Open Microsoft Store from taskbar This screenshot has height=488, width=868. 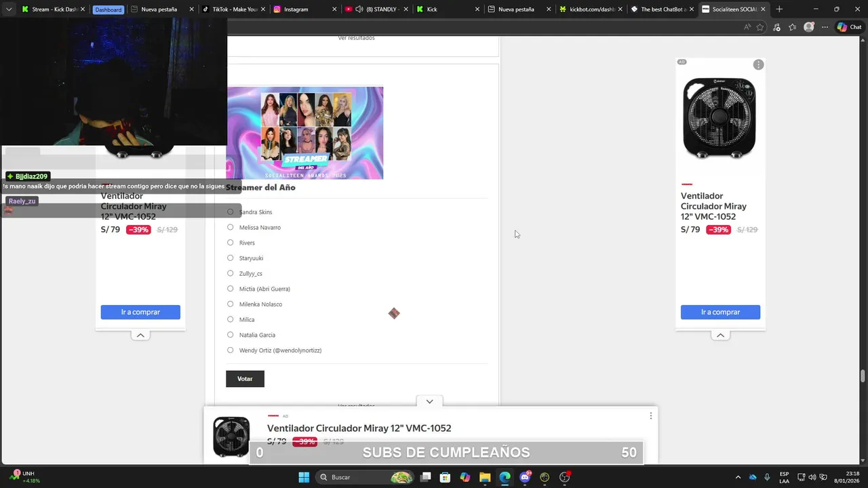445,477
